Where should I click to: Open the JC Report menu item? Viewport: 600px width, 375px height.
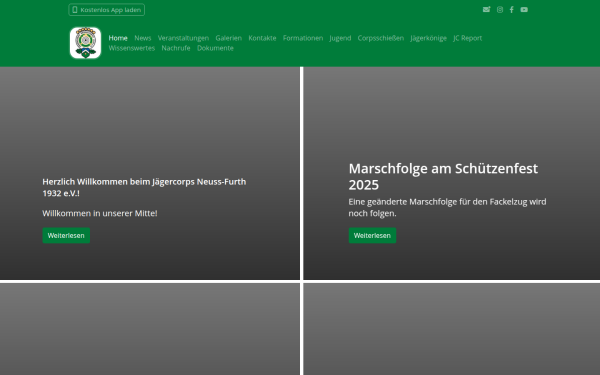click(x=468, y=38)
